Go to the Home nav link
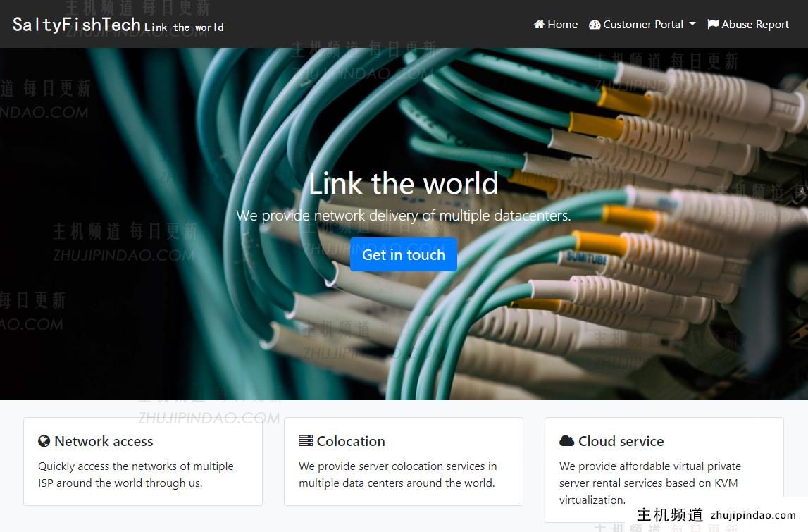This screenshot has width=808, height=532. pos(556,24)
